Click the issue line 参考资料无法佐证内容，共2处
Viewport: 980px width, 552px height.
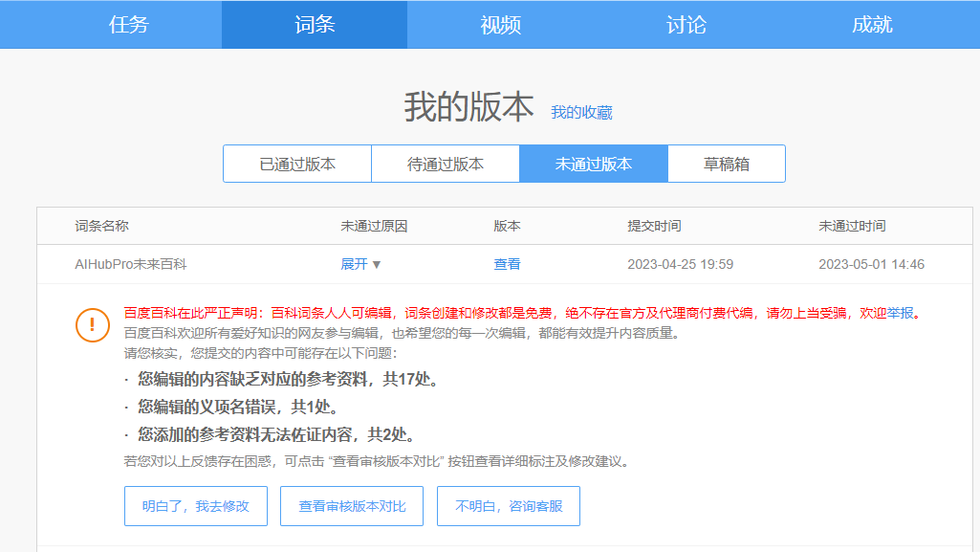(276, 434)
